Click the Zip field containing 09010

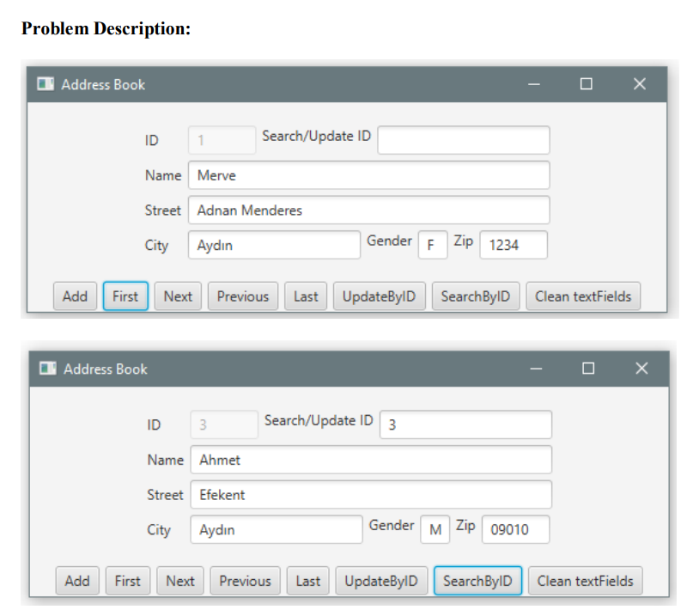(515, 529)
